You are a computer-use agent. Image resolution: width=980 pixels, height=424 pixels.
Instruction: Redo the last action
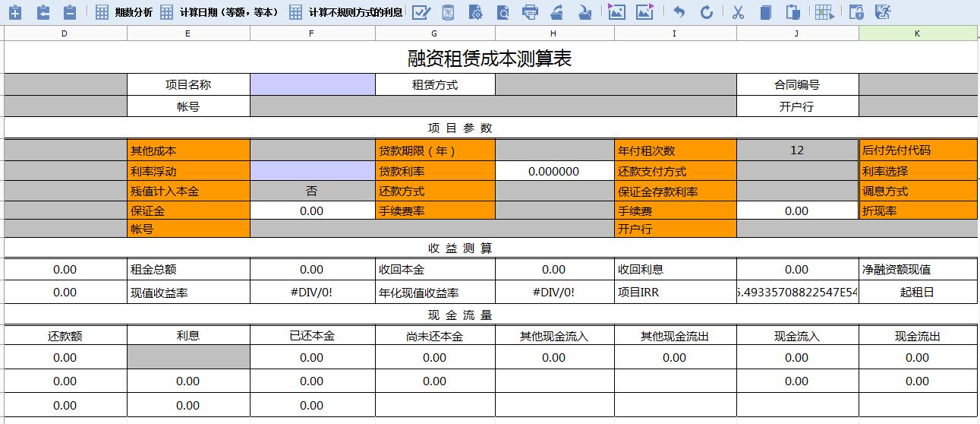click(707, 12)
